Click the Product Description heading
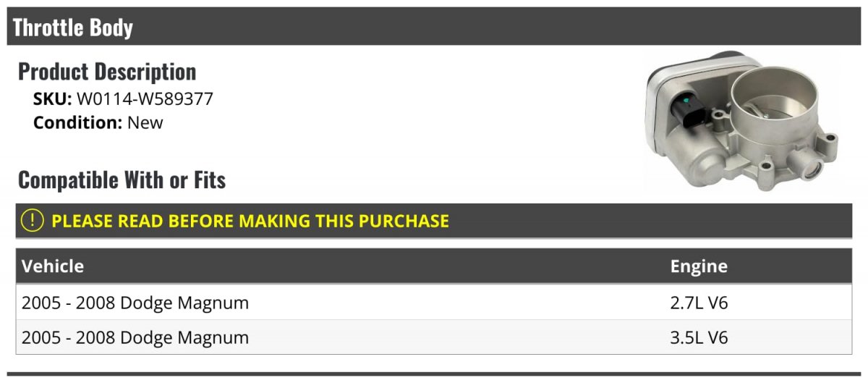The image size is (868, 383). tap(107, 72)
